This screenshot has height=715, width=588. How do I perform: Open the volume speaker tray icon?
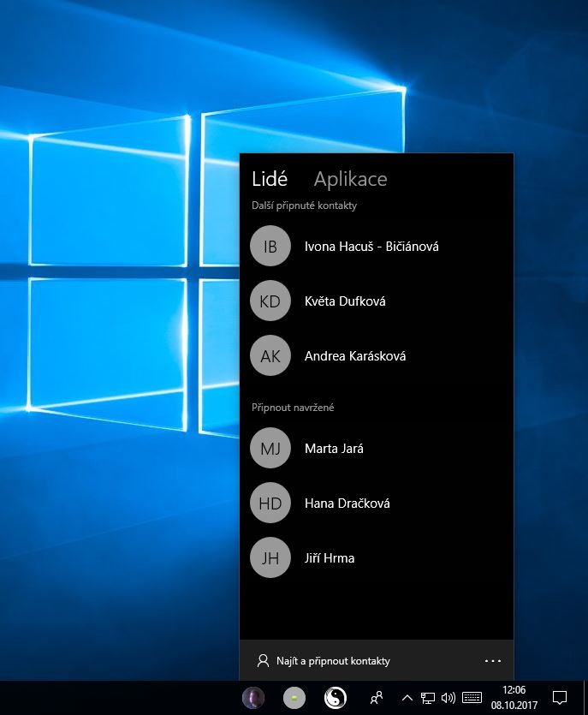tap(448, 698)
